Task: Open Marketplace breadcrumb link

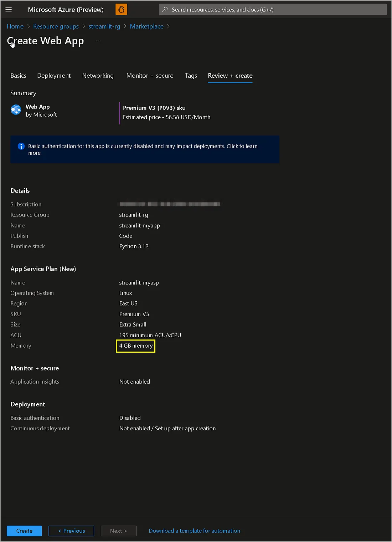Action: pyautogui.click(x=146, y=26)
